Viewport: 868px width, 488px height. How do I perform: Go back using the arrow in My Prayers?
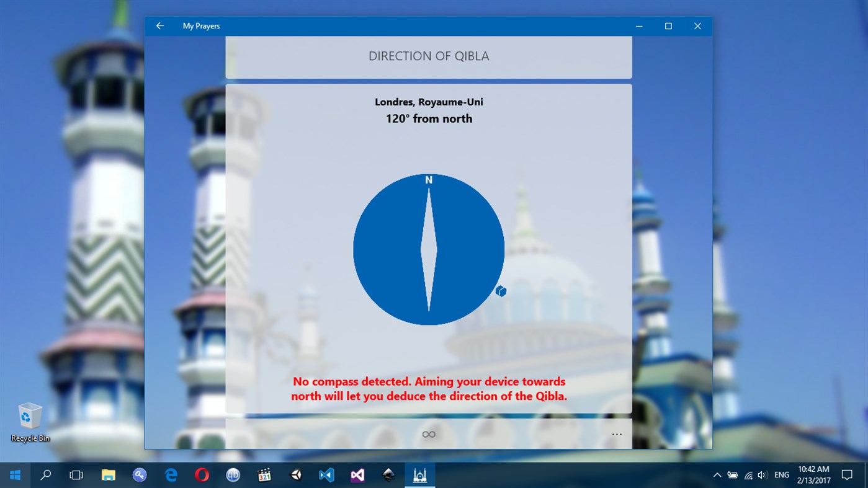coord(160,25)
